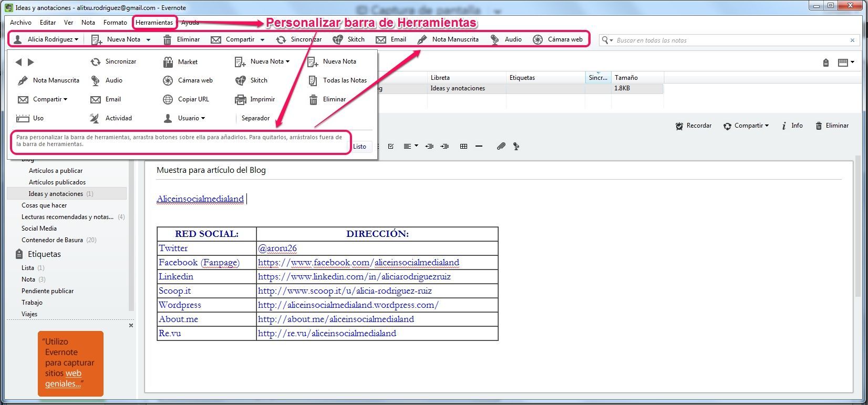Pick Eliminar in the customize panel
The width and height of the screenshot is (868, 405).
click(x=327, y=100)
